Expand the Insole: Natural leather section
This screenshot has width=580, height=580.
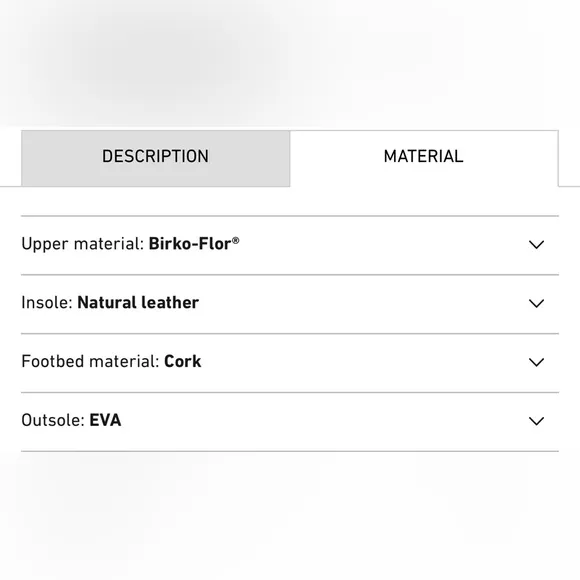pyautogui.click(x=290, y=304)
